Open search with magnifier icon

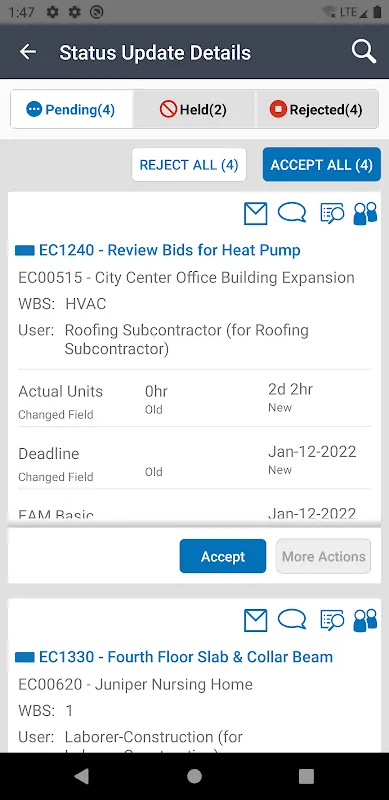363,52
